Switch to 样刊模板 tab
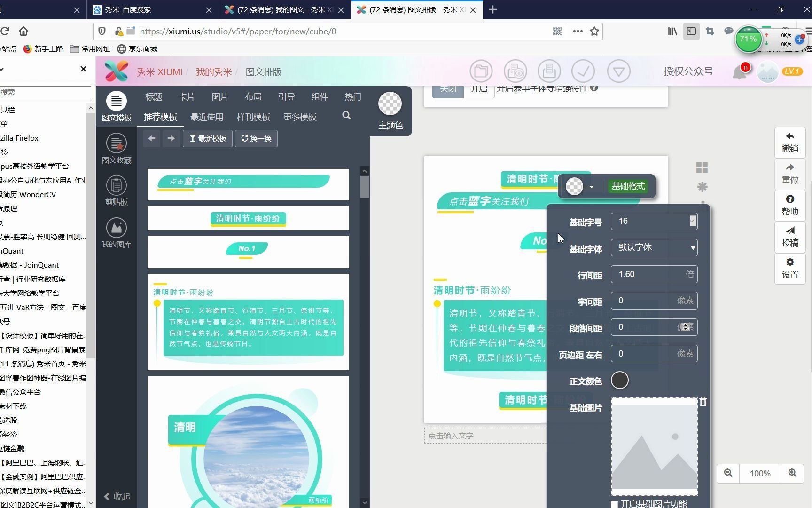This screenshot has width=812, height=508. [x=253, y=117]
